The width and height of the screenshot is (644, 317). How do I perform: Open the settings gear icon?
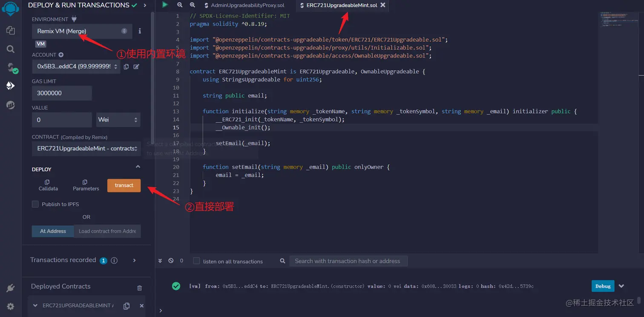coord(11,306)
